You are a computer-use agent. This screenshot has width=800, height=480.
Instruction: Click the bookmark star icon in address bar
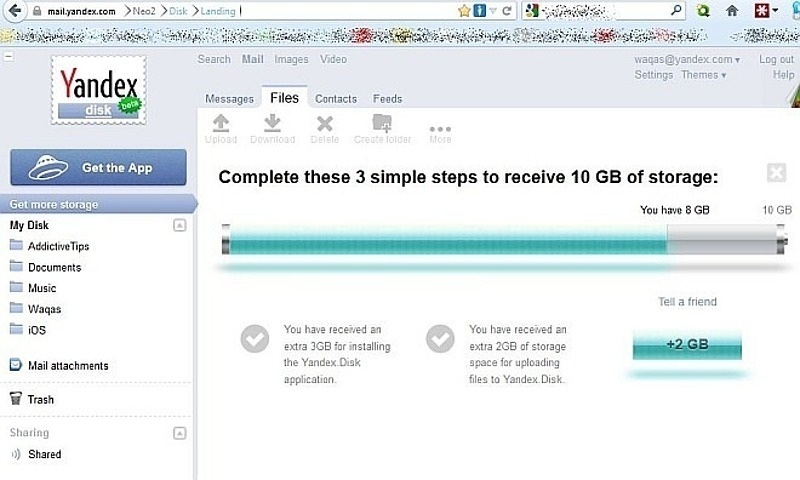click(x=464, y=11)
